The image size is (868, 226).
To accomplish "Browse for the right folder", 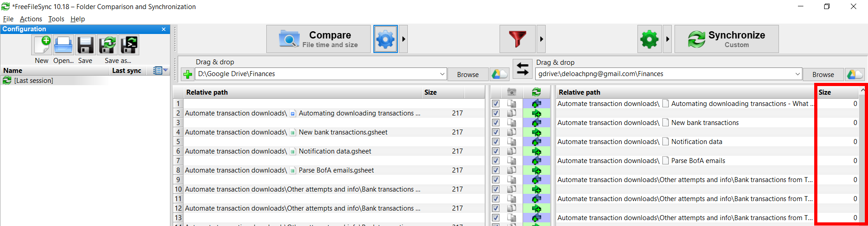I will 823,74.
